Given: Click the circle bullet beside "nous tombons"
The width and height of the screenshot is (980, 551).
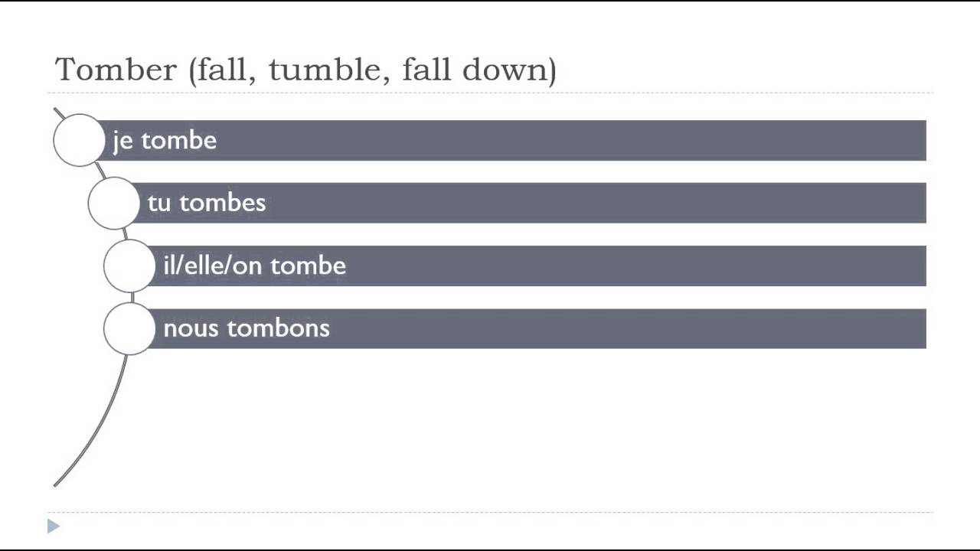Looking at the screenshot, I should coord(129,328).
